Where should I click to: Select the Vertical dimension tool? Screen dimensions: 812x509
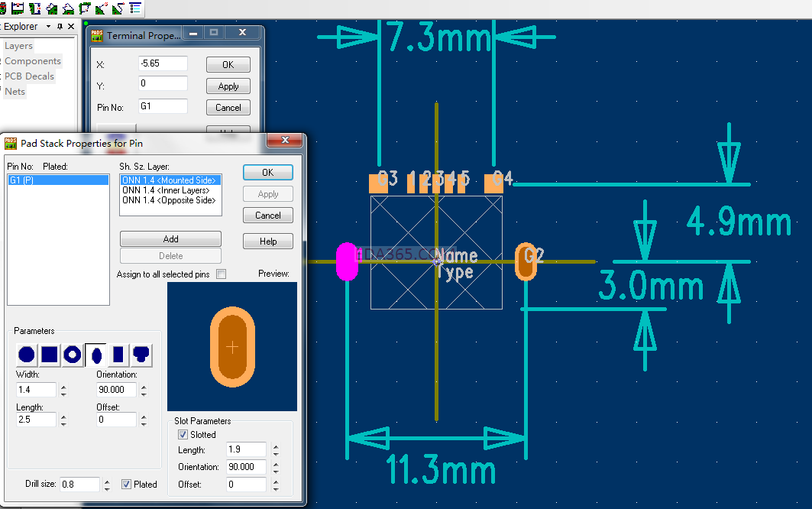click(34, 8)
